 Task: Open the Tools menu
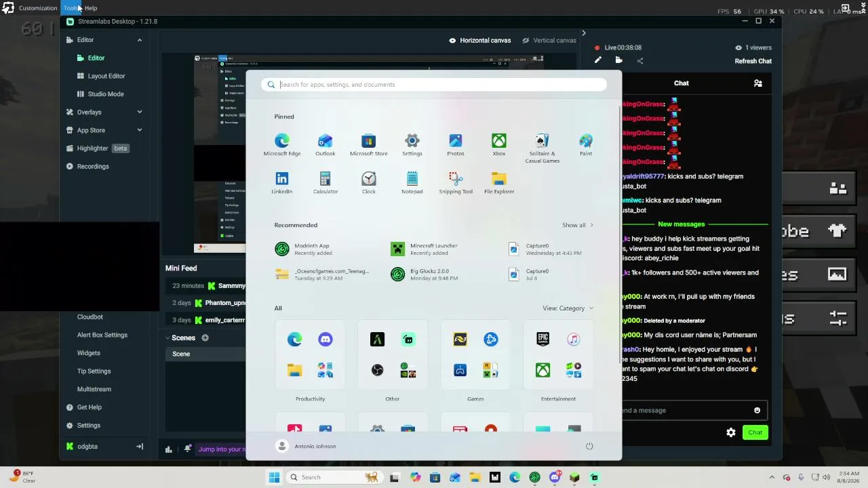[x=71, y=8]
